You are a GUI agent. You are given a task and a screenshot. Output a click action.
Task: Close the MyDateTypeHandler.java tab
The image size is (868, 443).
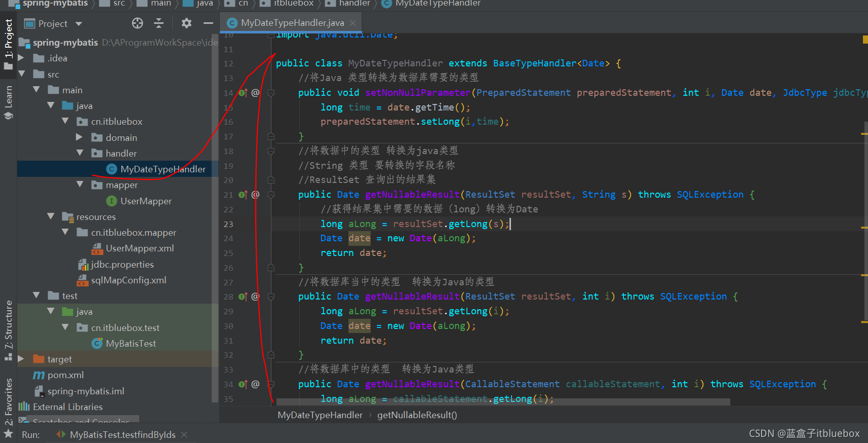pos(353,23)
